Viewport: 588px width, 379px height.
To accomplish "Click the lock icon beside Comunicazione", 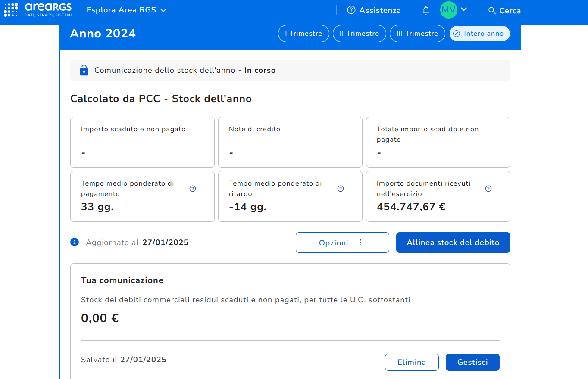I will (84, 70).
